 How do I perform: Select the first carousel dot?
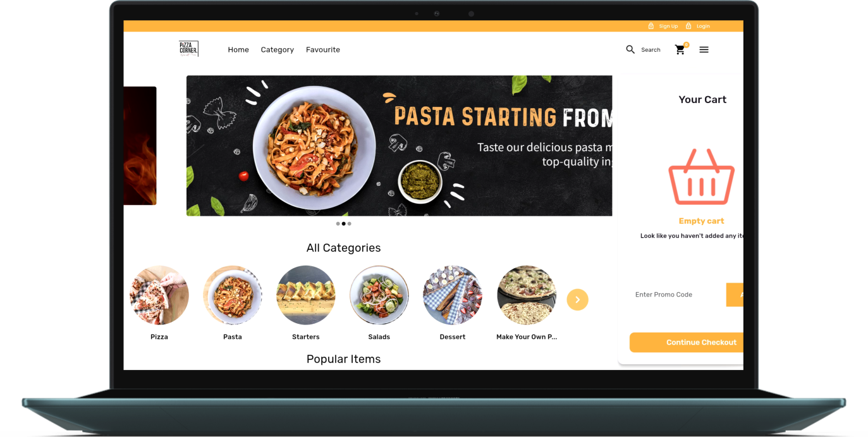coord(338,223)
